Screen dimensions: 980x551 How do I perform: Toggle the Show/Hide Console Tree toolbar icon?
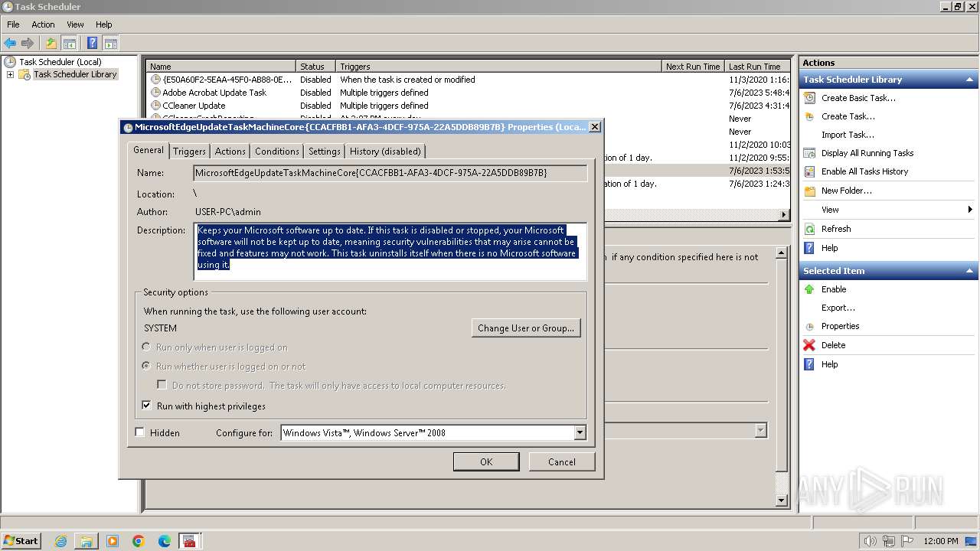click(x=69, y=44)
